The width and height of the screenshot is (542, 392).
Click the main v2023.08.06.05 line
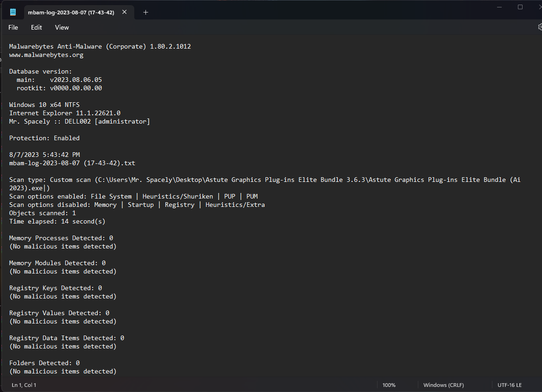tap(59, 80)
